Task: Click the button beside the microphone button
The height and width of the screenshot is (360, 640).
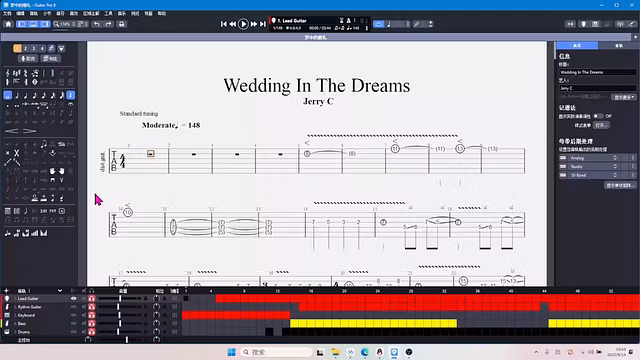Action: (50, 58)
